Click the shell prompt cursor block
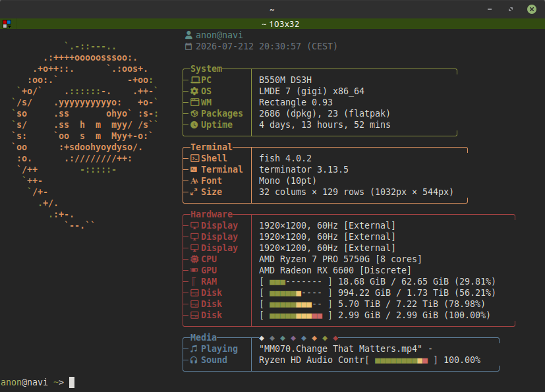 (72, 382)
